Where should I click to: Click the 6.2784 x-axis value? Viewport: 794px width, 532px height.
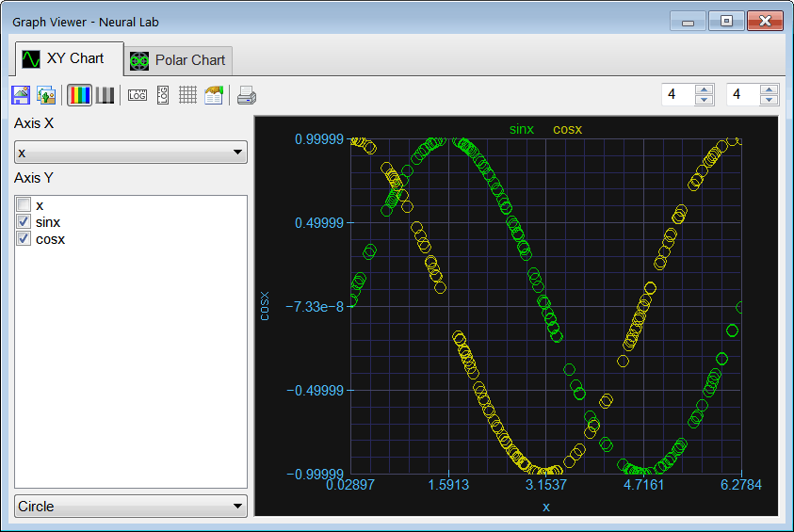click(x=741, y=485)
